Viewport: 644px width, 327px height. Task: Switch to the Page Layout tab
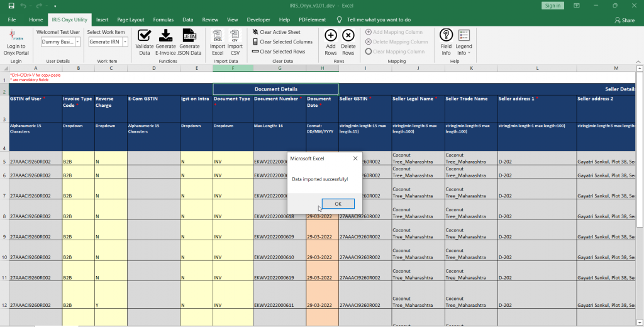click(131, 19)
